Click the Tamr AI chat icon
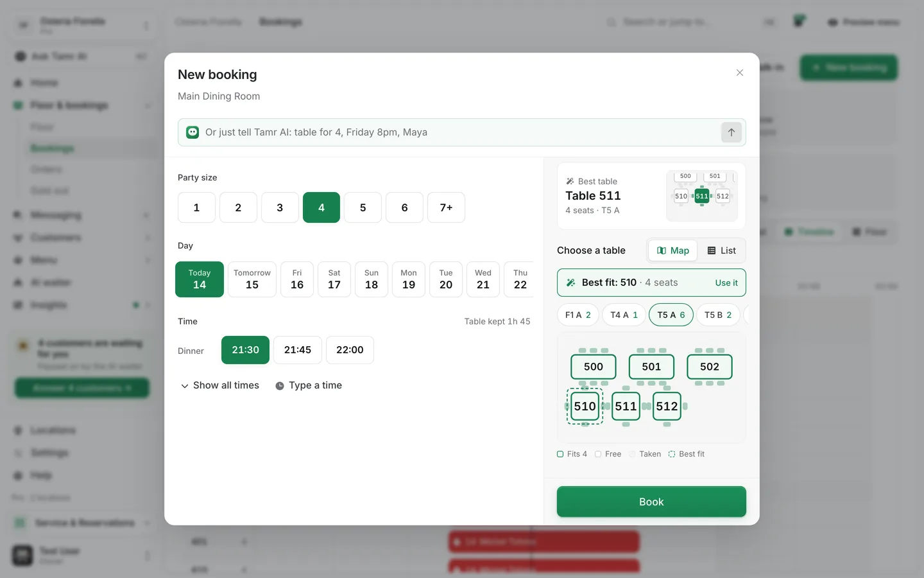This screenshot has height=578, width=924. click(193, 132)
